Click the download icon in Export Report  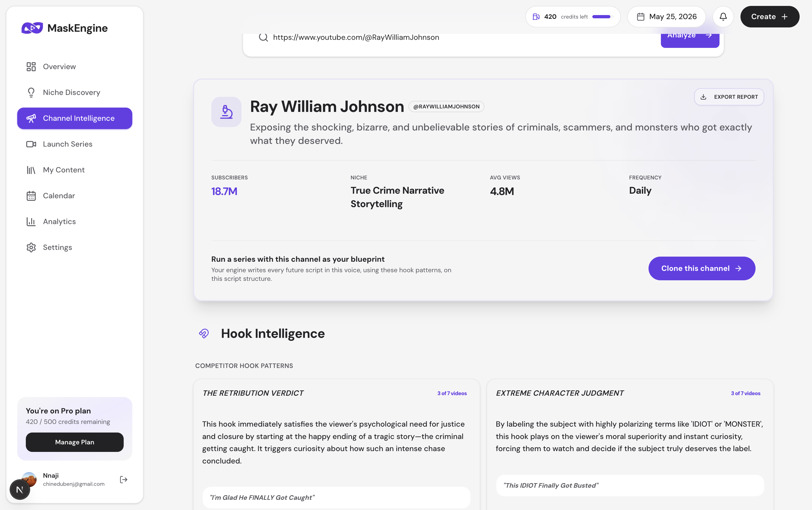pyautogui.click(x=703, y=97)
